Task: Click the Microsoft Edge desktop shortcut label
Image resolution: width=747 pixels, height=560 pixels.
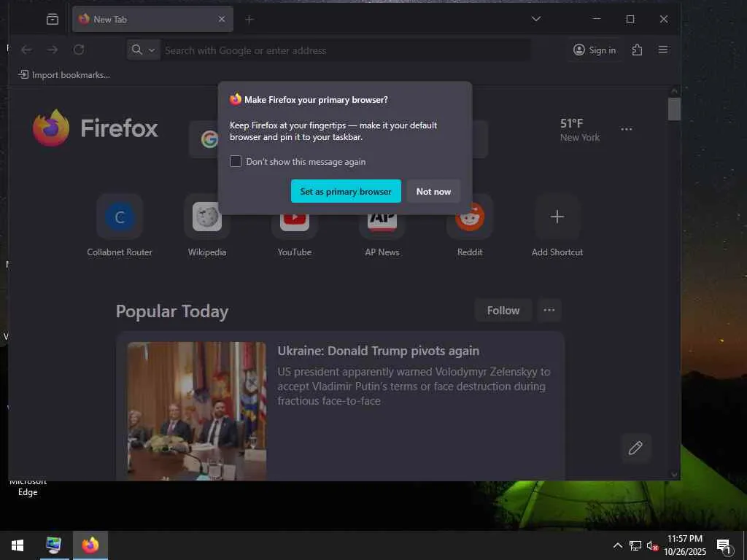Action: [28, 486]
